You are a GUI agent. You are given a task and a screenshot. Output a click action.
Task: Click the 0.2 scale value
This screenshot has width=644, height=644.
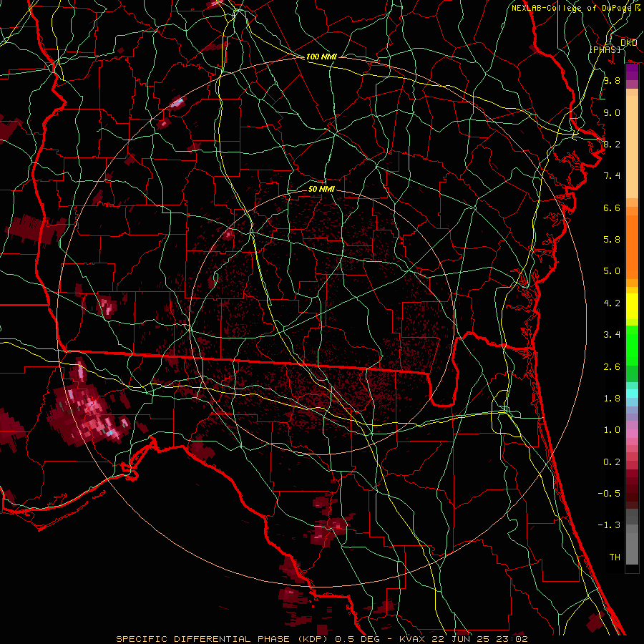point(612,462)
